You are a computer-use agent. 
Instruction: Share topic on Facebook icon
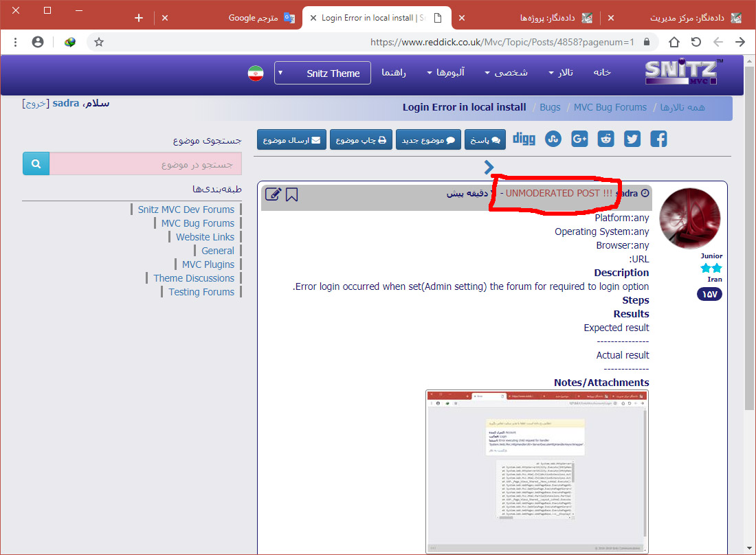click(x=658, y=139)
